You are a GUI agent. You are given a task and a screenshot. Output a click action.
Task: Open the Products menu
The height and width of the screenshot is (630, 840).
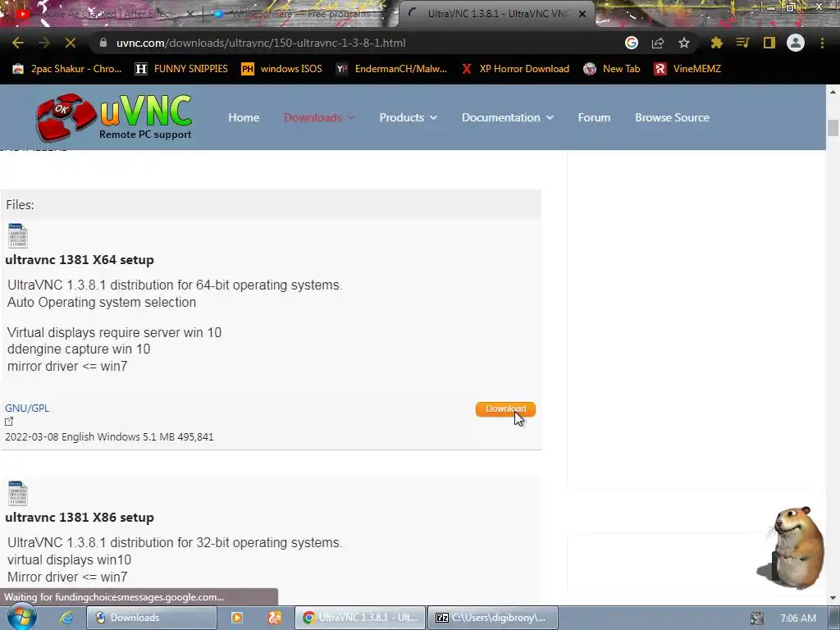pos(401,117)
